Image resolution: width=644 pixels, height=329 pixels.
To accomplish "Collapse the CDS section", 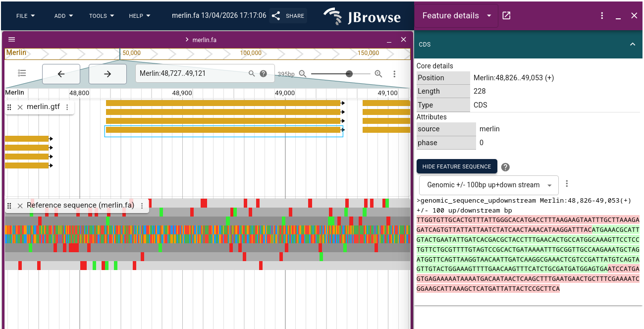I will pyautogui.click(x=633, y=44).
